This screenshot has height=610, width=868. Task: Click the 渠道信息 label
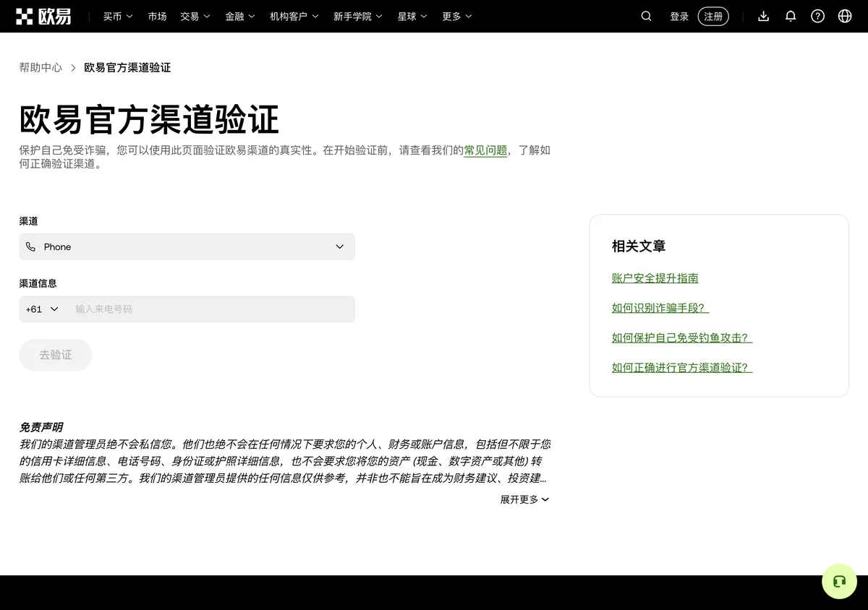(x=38, y=283)
